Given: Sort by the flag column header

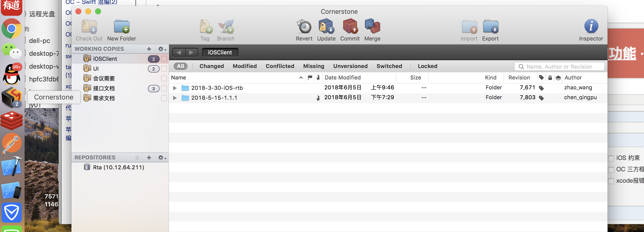Looking at the screenshot, I should pyautogui.click(x=310, y=77).
